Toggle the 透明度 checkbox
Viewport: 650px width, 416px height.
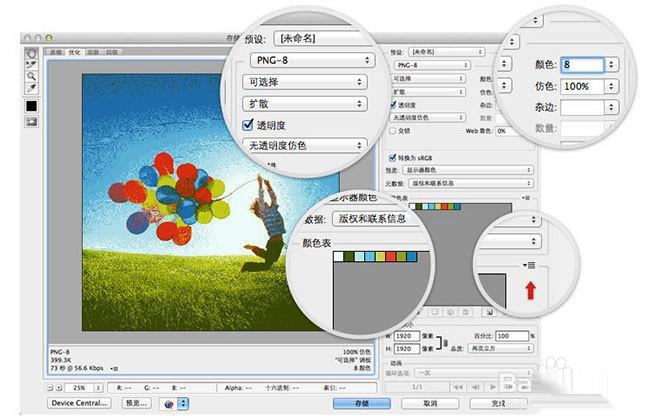click(x=393, y=105)
